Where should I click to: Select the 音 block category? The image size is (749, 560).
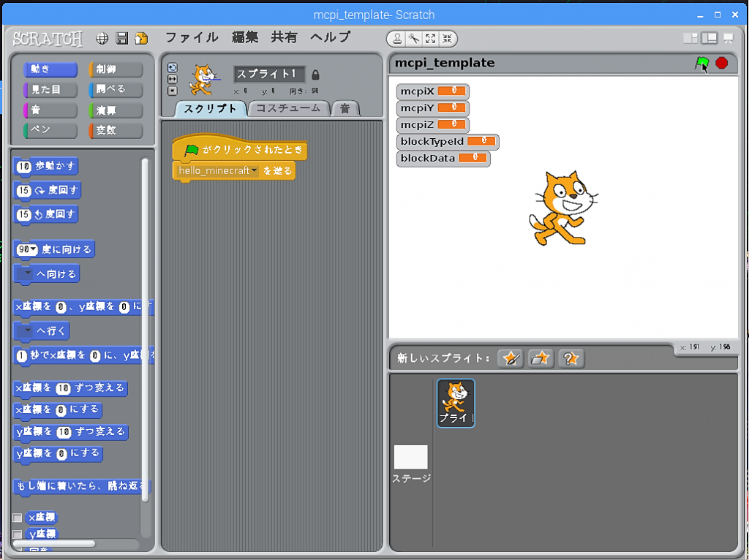(x=50, y=110)
